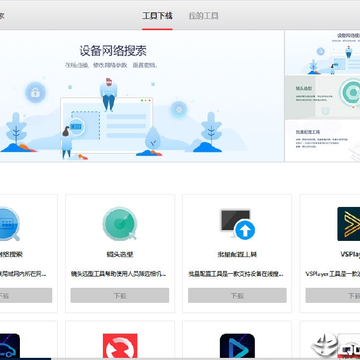Click the banner subtitle about 修改网络参数
Screen dimensions: 360x360
click(x=111, y=65)
